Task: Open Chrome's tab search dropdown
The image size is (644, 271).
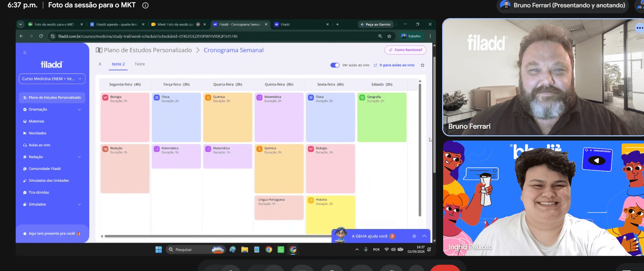Action: [21, 24]
